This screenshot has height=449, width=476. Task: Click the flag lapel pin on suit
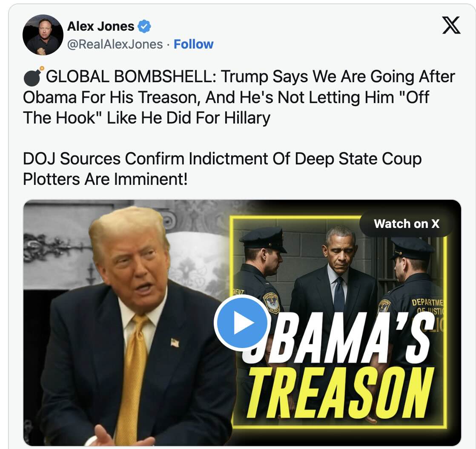click(x=175, y=343)
